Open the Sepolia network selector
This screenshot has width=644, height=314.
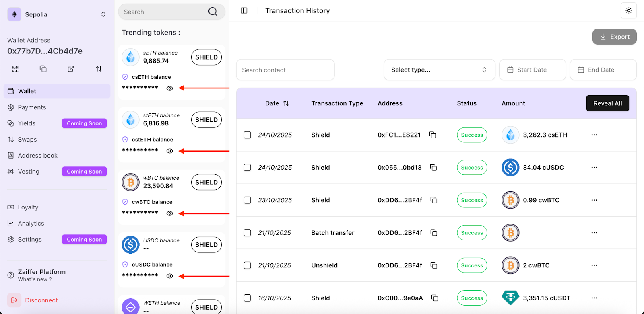[57, 14]
